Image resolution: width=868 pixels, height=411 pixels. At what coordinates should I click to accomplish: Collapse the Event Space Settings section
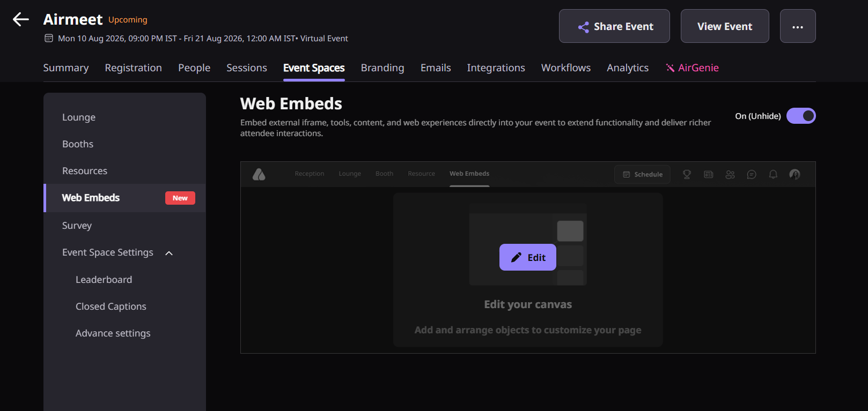(x=169, y=253)
